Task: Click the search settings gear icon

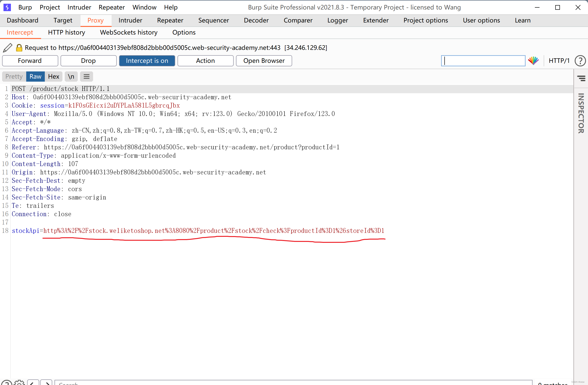Action: click(x=19, y=382)
